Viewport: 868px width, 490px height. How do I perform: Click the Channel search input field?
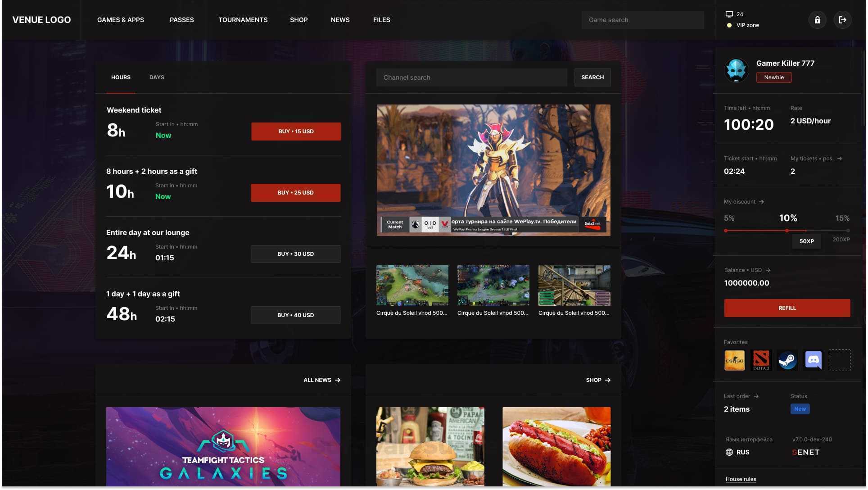pyautogui.click(x=471, y=77)
